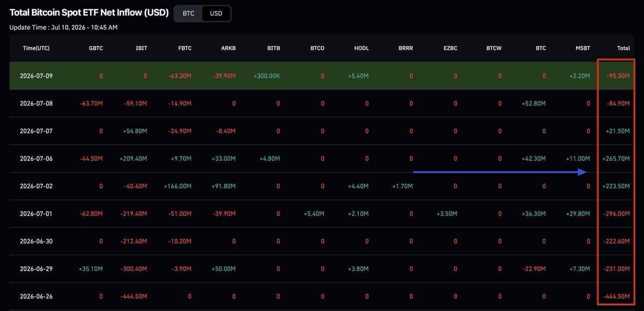Click the -84.90M total value
Image resolution: width=644 pixels, height=311 pixels.
(618, 103)
